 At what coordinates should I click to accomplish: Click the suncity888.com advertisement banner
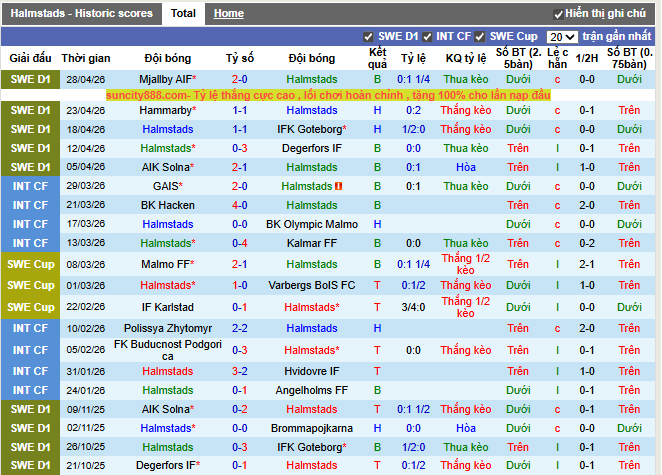[328, 95]
